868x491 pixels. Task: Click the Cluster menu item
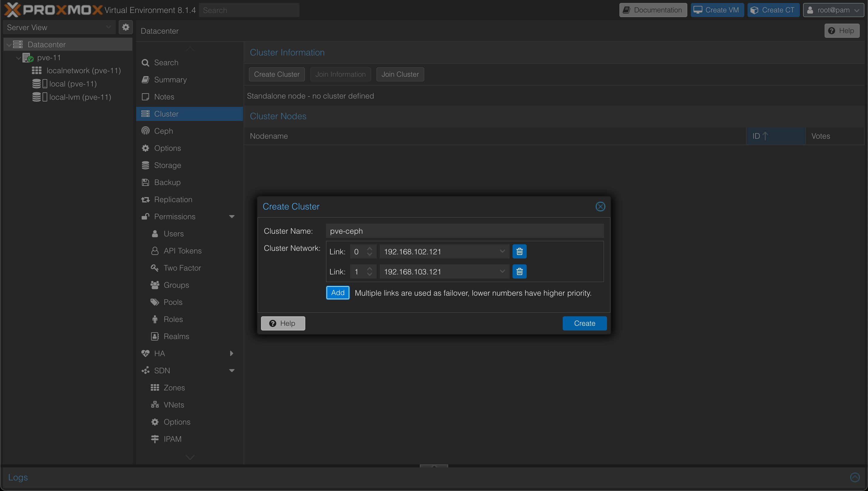(166, 114)
